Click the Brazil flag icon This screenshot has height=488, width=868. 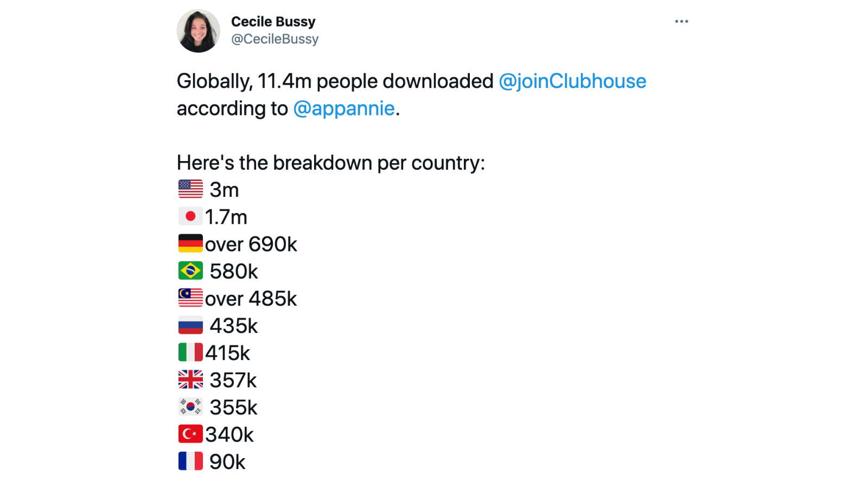[x=189, y=271]
